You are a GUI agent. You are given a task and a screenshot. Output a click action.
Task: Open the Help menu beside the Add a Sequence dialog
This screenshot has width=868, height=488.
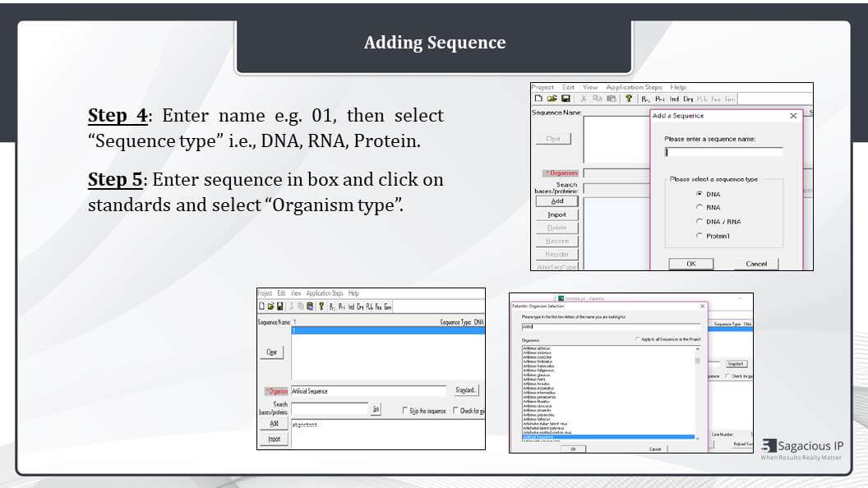(678, 87)
